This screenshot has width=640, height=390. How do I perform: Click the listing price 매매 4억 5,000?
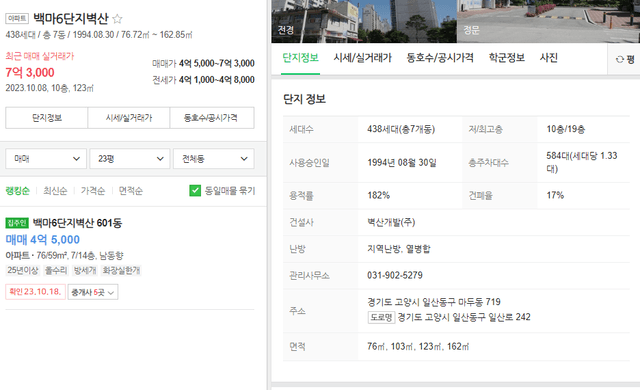(42, 239)
